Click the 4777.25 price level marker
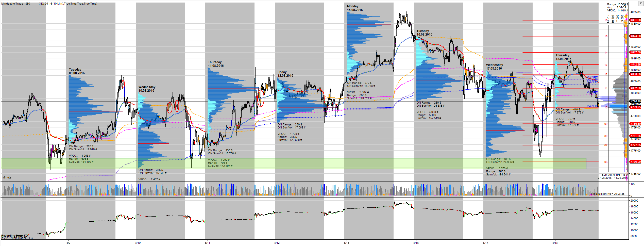 tap(636, 145)
